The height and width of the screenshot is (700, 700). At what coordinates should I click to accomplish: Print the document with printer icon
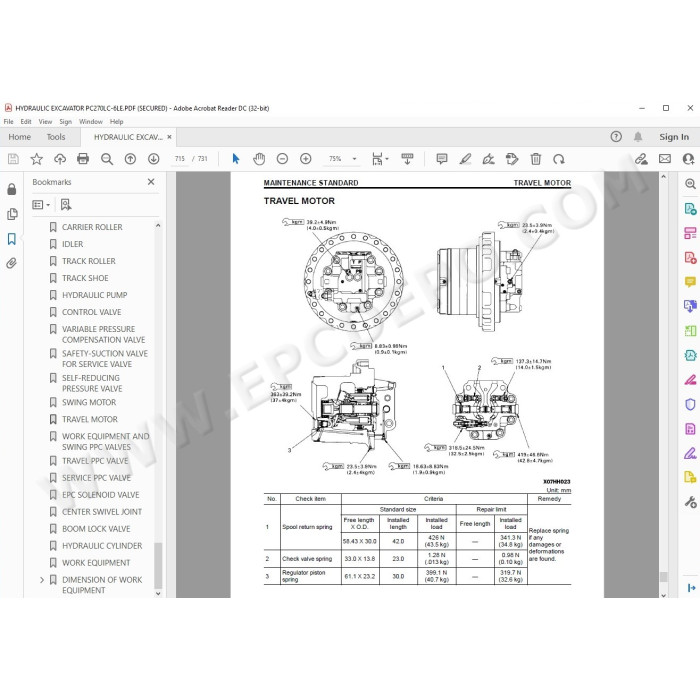point(83,159)
